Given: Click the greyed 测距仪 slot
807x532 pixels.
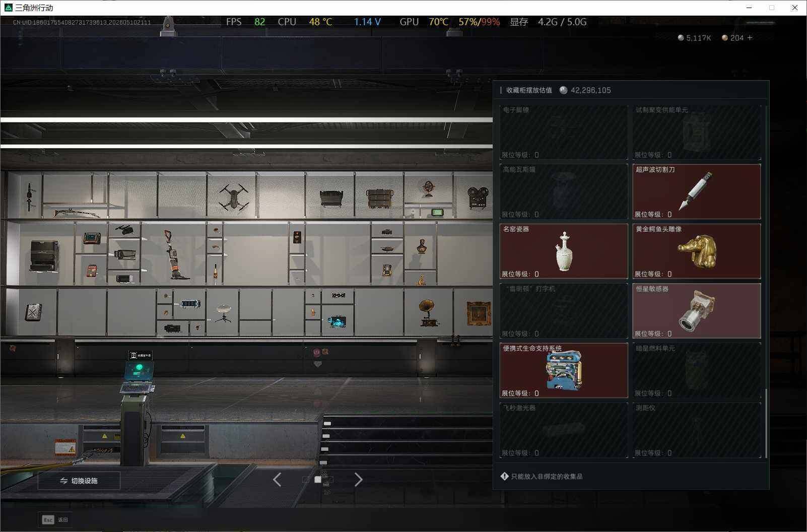Looking at the screenshot, I should (x=697, y=430).
